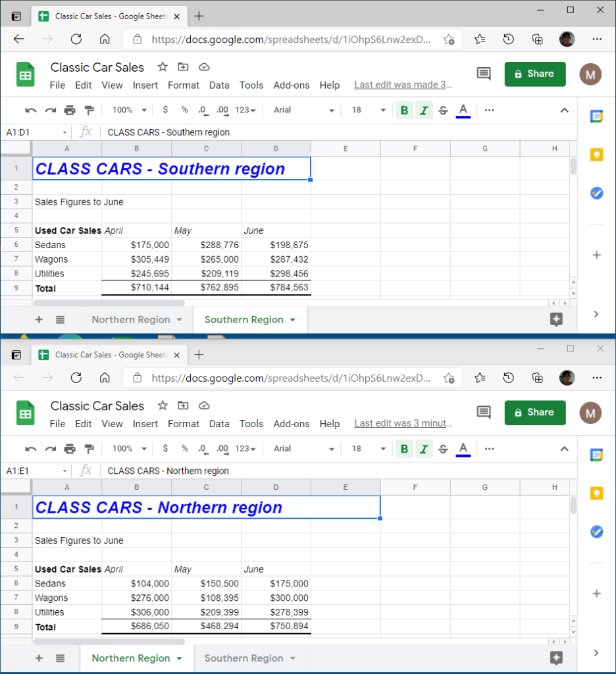Open comment history in top window
The image size is (616, 674).
[484, 74]
